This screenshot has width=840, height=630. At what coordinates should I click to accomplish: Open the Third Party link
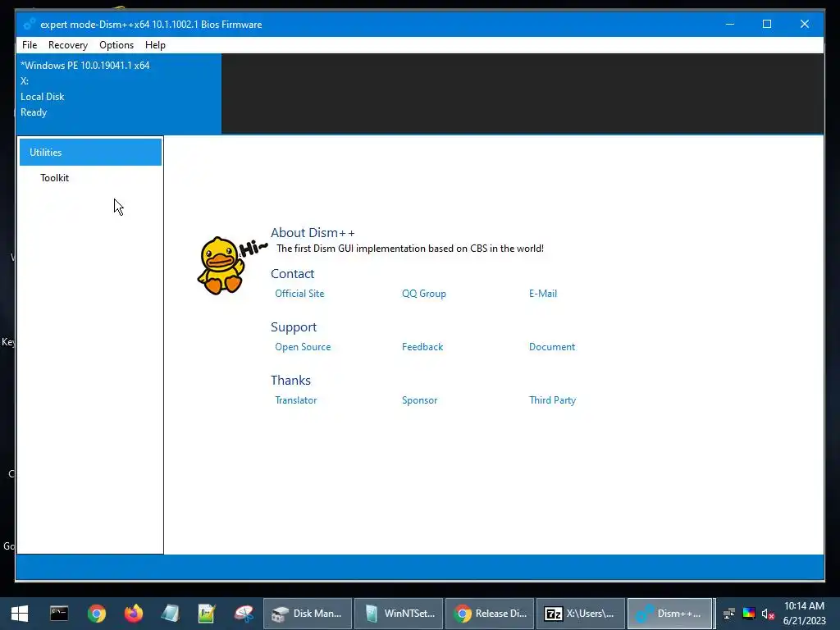click(x=552, y=400)
